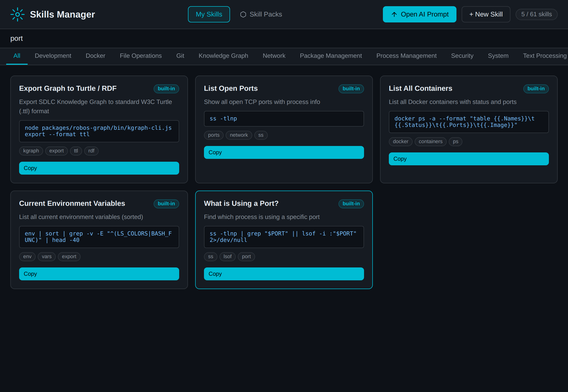
Task: Click the kgraph tag
Action: (x=31, y=151)
